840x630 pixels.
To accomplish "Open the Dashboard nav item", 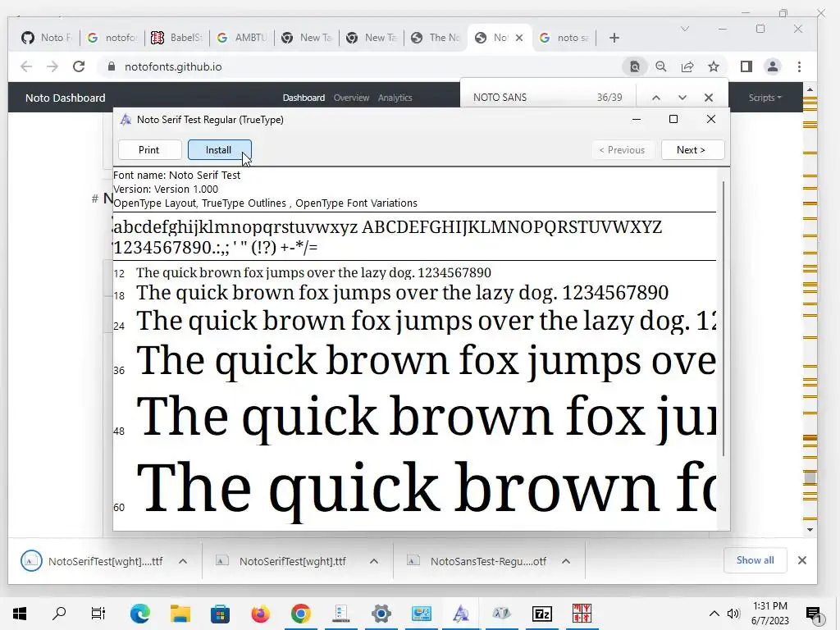I will point(304,98).
